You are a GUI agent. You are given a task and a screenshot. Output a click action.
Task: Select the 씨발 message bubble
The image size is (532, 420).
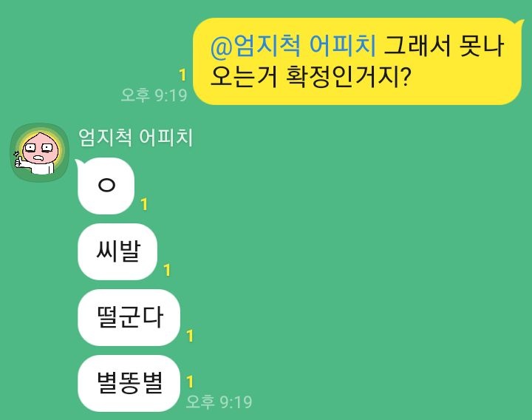coord(117,251)
